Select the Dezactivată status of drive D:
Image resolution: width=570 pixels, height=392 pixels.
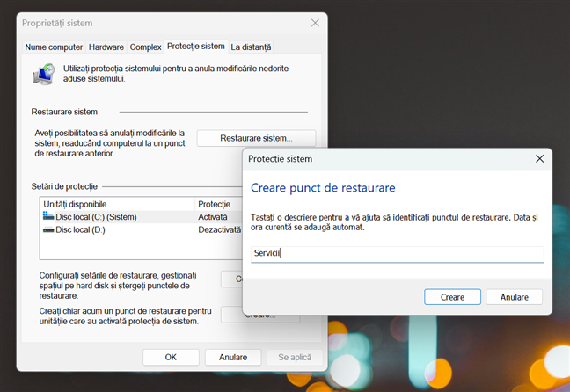(x=219, y=229)
